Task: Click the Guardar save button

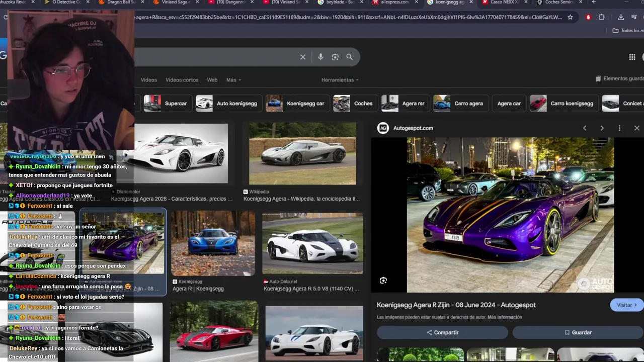Action: (578, 332)
